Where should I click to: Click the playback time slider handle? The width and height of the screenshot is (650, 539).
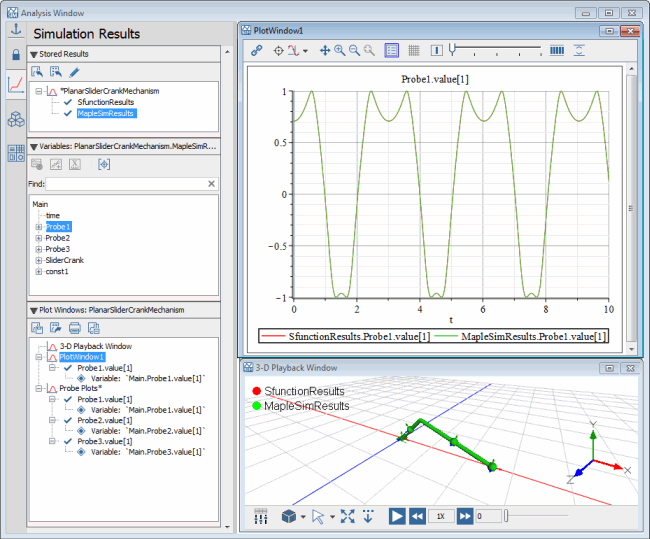tap(506, 516)
